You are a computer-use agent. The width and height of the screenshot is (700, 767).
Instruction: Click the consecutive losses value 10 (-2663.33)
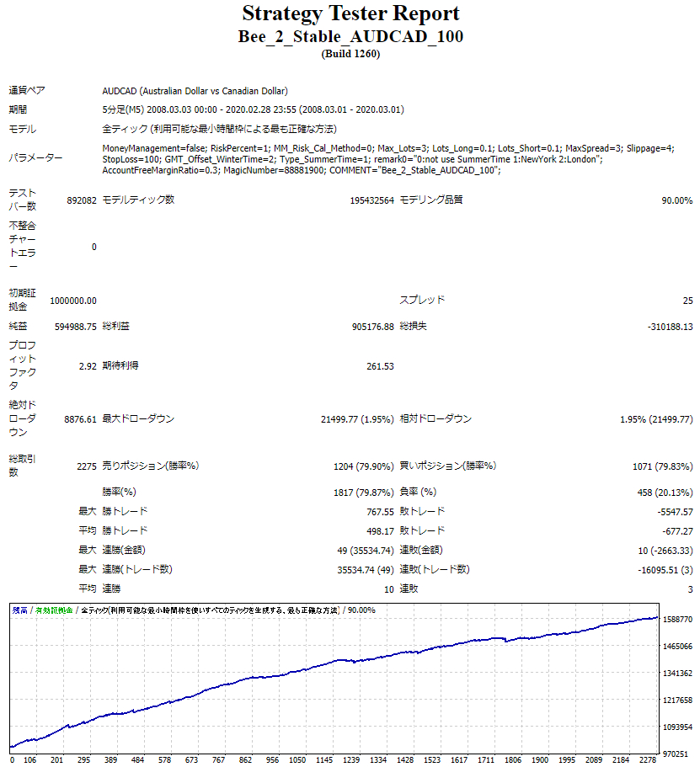pos(665,551)
